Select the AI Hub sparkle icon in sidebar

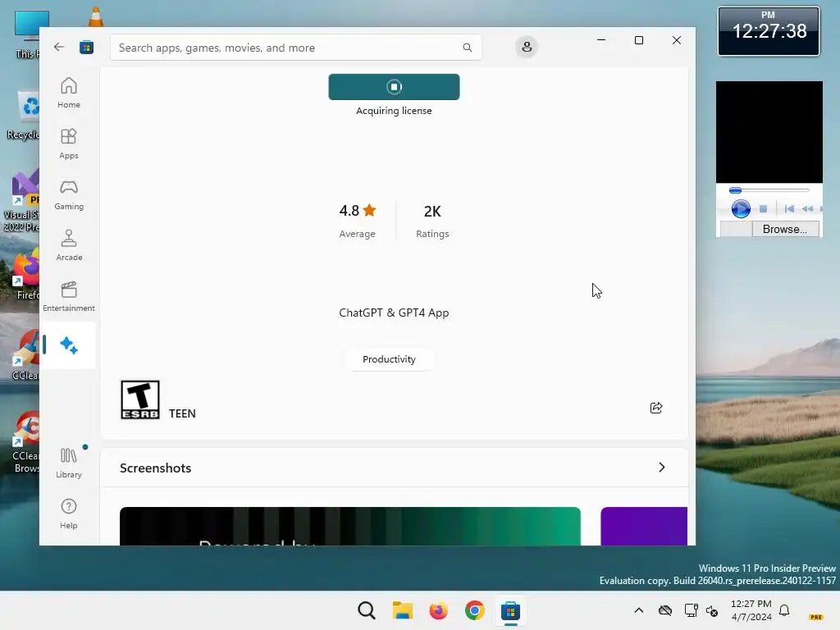click(x=69, y=345)
